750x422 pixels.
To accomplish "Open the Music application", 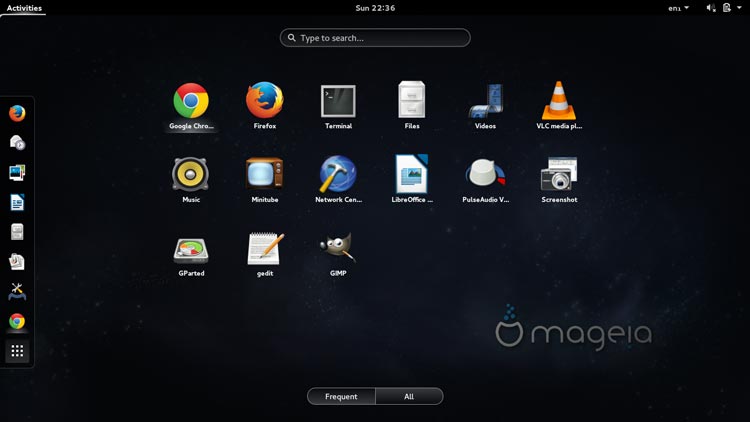I will 191,179.
